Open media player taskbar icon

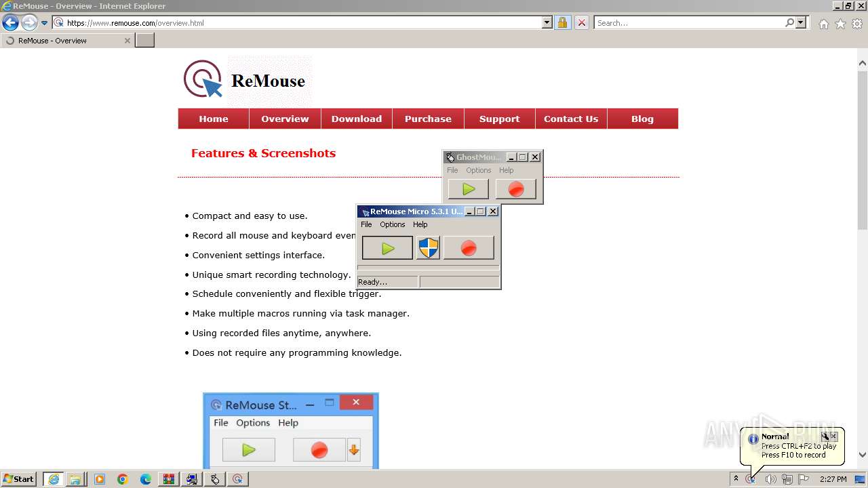pos(100,479)
